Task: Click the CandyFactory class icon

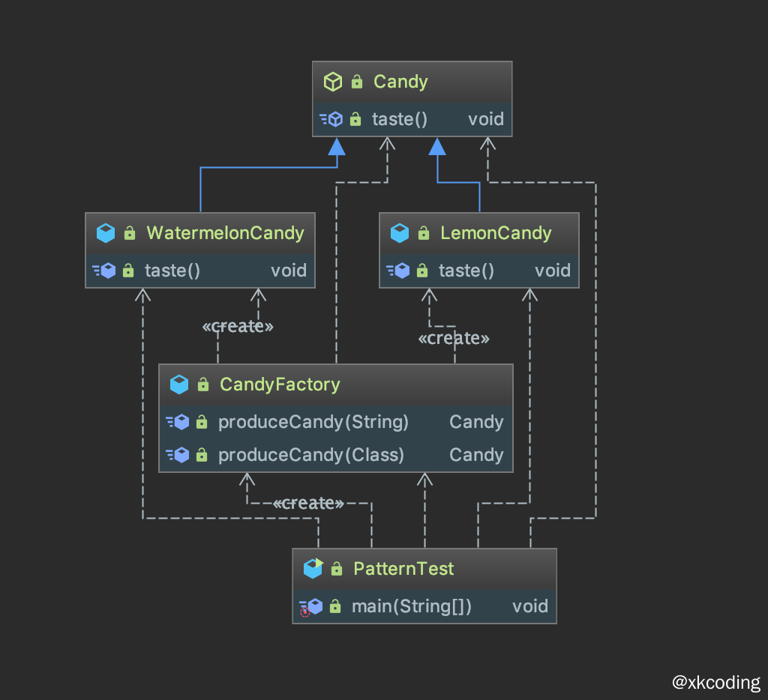Action: pos(179,384)
